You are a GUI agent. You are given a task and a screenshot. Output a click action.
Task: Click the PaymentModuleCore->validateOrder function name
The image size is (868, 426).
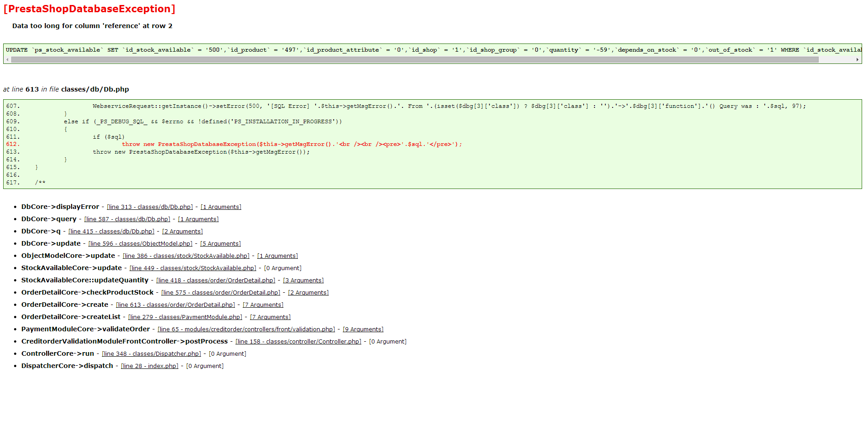pos(86,329)
